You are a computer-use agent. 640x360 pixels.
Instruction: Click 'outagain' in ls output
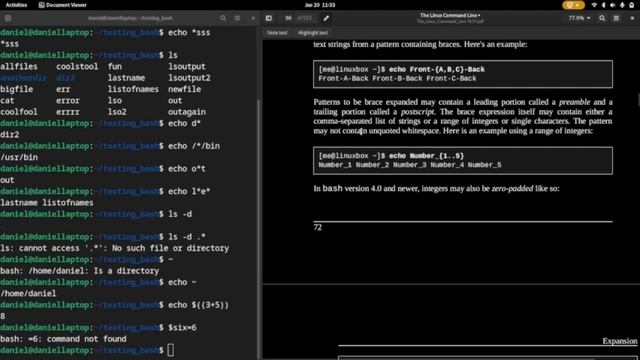(x=187, y=112)
